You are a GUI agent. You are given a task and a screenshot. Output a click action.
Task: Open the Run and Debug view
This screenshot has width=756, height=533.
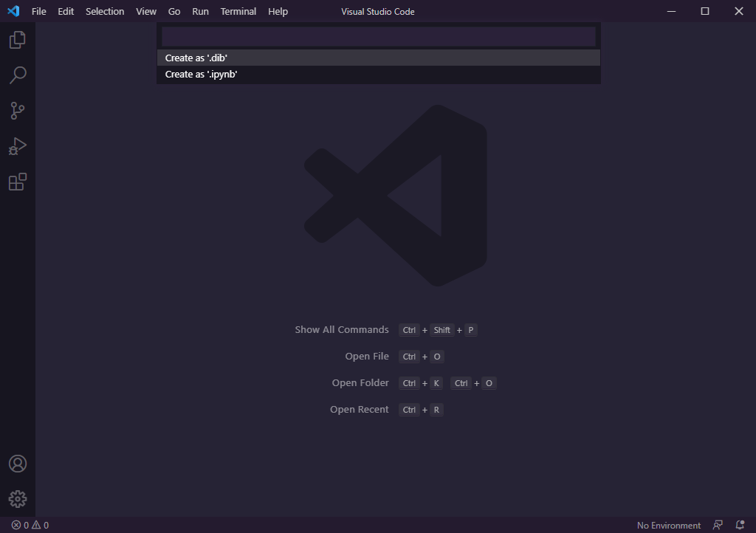coord(18,146)
